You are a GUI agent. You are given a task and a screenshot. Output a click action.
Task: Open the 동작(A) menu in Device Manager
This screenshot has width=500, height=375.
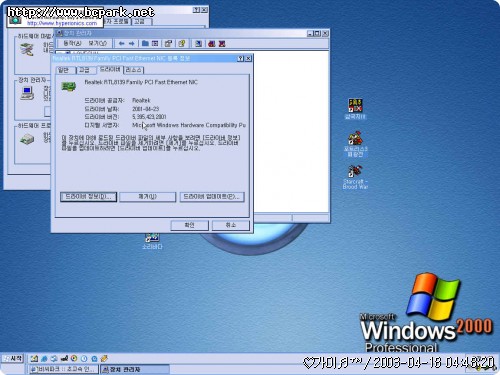[72, 43]
